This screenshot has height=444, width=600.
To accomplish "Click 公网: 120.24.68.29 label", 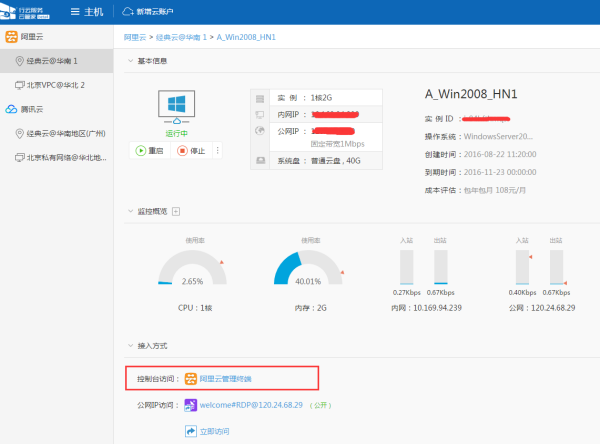I will (542, 308).
